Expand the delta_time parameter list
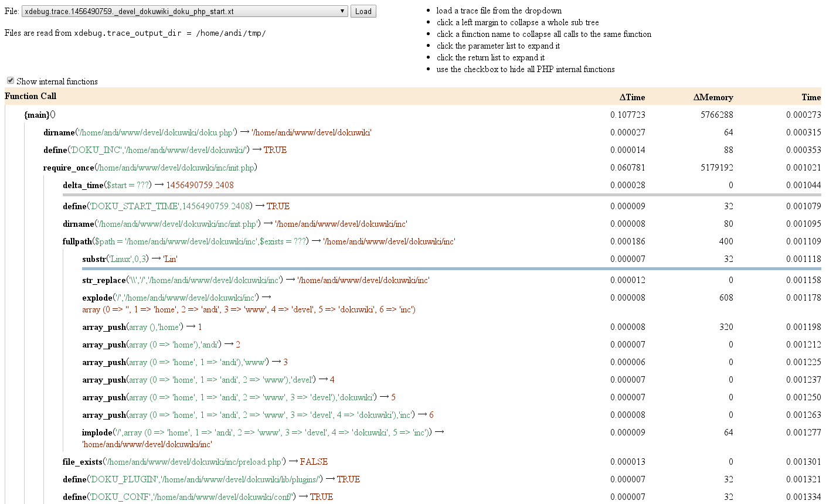Viewport: 826px width, 504px height. point(127,185)
